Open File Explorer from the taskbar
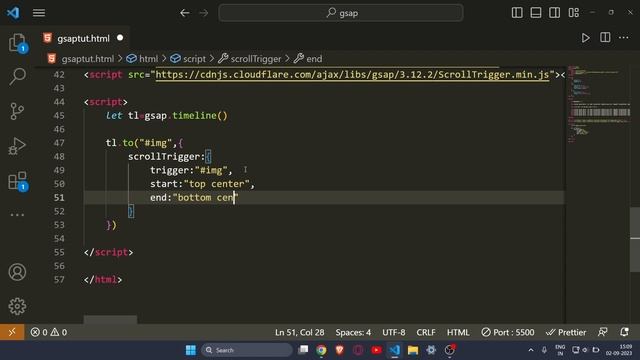640x360 pixels. point(413,350)
